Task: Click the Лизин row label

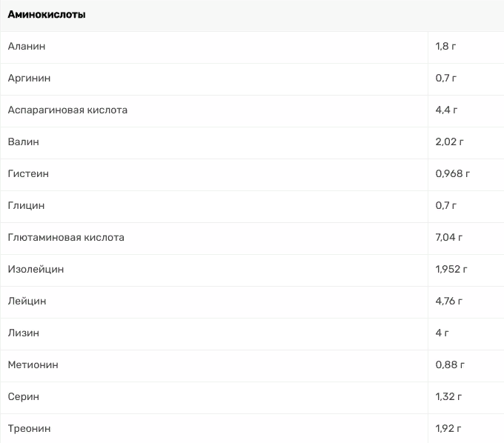Action: point(24,333)
